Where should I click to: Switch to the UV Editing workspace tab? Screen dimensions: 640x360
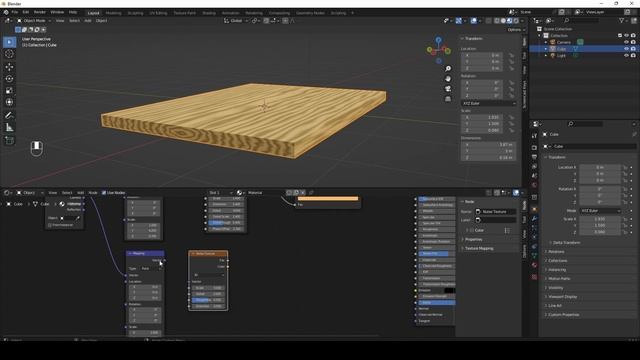tap(158, 13)
